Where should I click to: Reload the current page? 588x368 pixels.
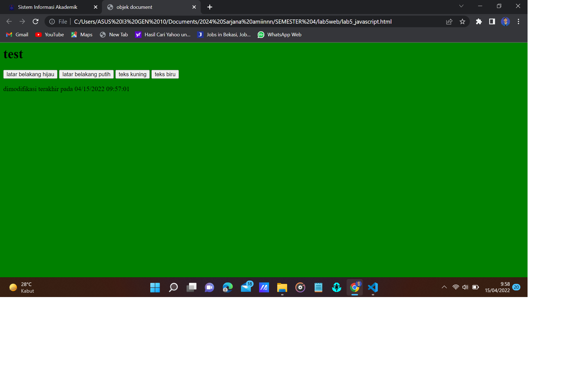coord(35,21)
